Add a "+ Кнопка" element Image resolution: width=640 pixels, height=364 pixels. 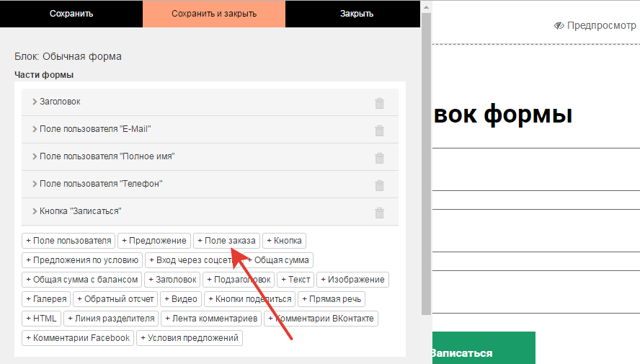tap(284, 241)
